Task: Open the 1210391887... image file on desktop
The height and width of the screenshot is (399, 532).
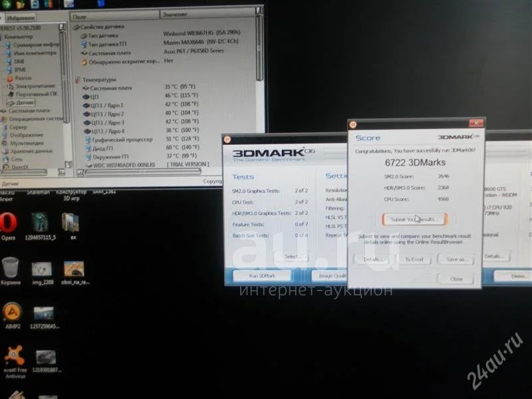Action: [x=46, y=361]
